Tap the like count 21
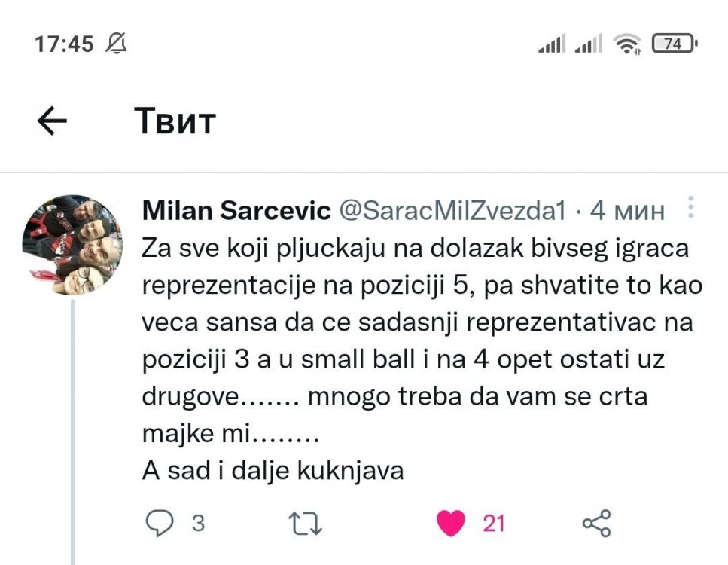The image size is (728, 565). 494,523
